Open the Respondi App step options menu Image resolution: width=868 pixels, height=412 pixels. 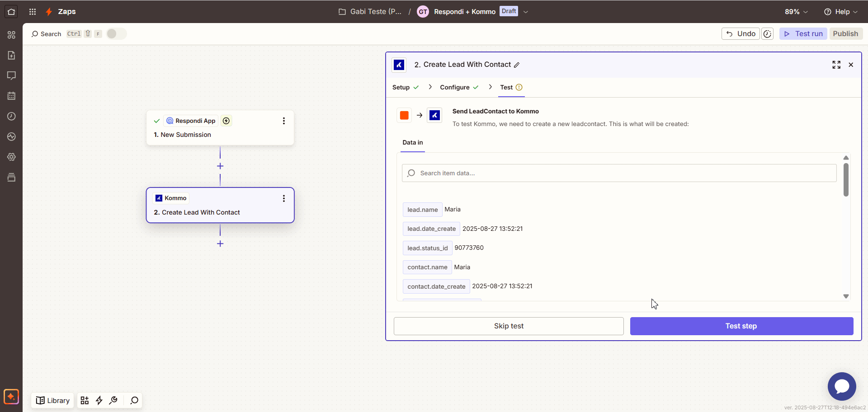[284, 121]
